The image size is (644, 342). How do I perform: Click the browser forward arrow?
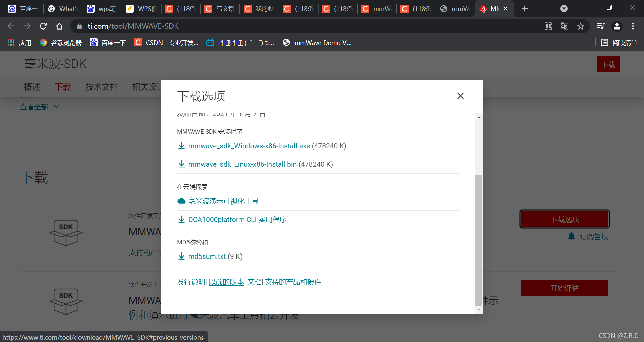27,26
